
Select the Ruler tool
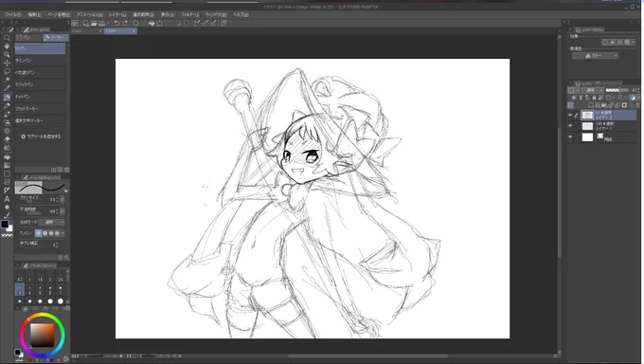pyautogui.click(x=7, y=191)
